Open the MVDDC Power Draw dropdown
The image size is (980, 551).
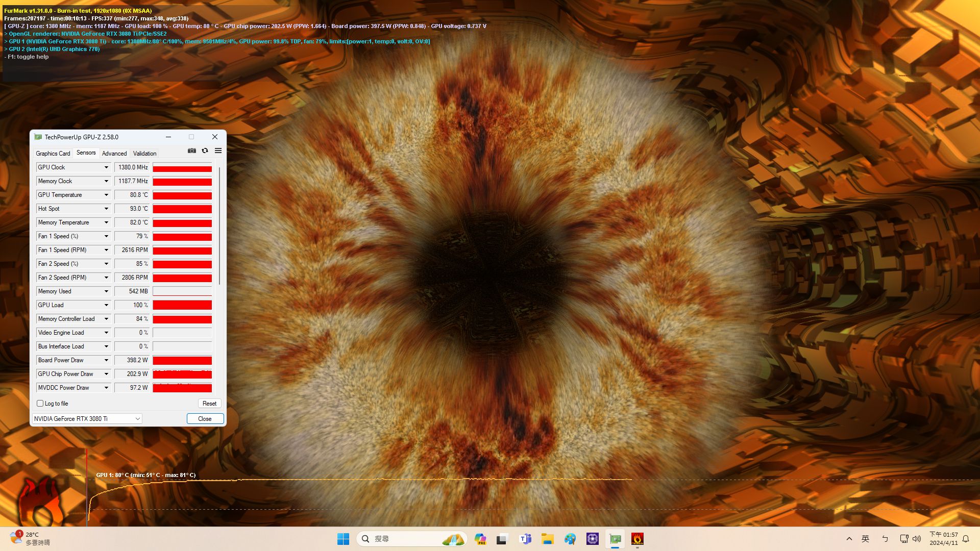[106, 388]
